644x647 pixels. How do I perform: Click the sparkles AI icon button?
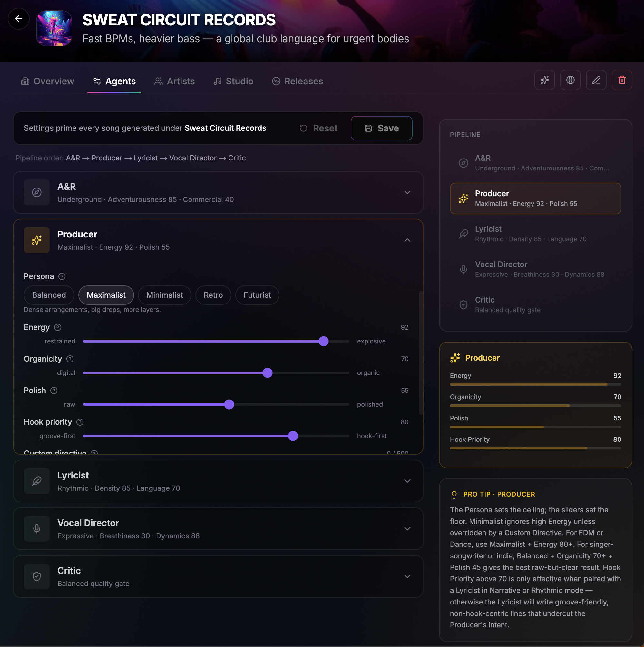[544, 80]
